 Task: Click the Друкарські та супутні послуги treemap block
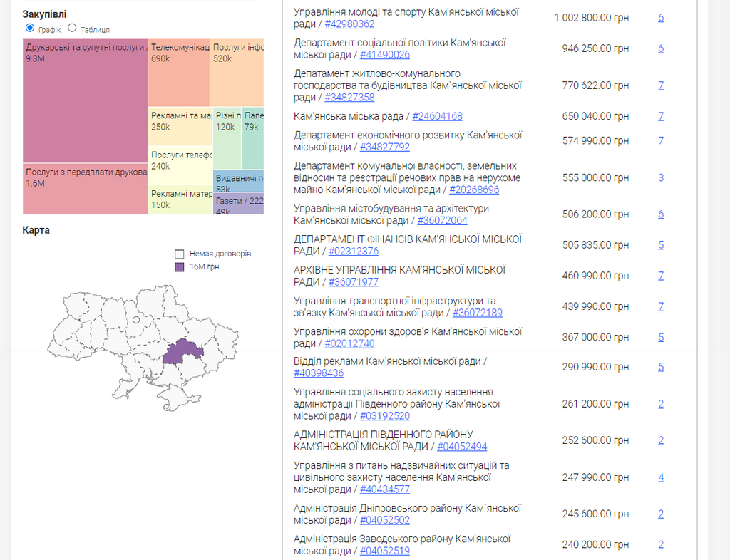point(85,100)
